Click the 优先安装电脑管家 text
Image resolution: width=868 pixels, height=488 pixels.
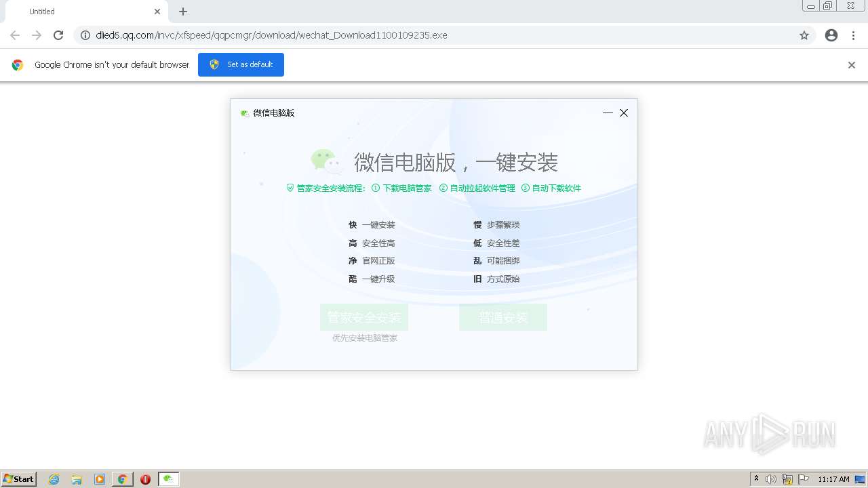[x=365, y=338]
